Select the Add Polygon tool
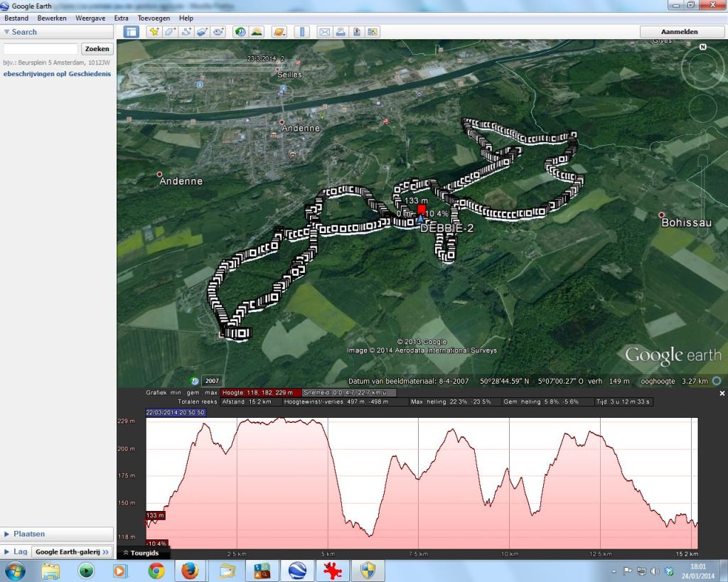Image resolution: width=728 pixels, height=582 pixels. (x=171, y=32)
